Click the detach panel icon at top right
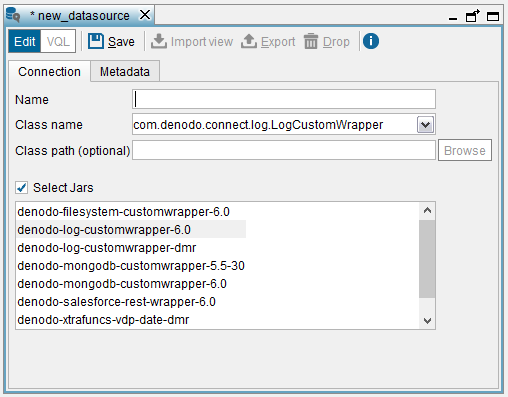The image size is (508, 397). pyautogui.click(x=473, y=16)
